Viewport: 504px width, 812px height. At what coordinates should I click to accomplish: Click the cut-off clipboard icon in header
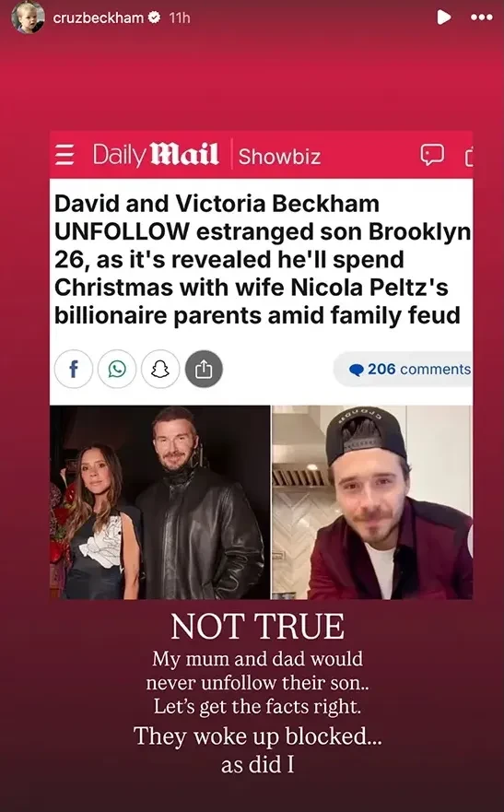(x=469, y=156)
